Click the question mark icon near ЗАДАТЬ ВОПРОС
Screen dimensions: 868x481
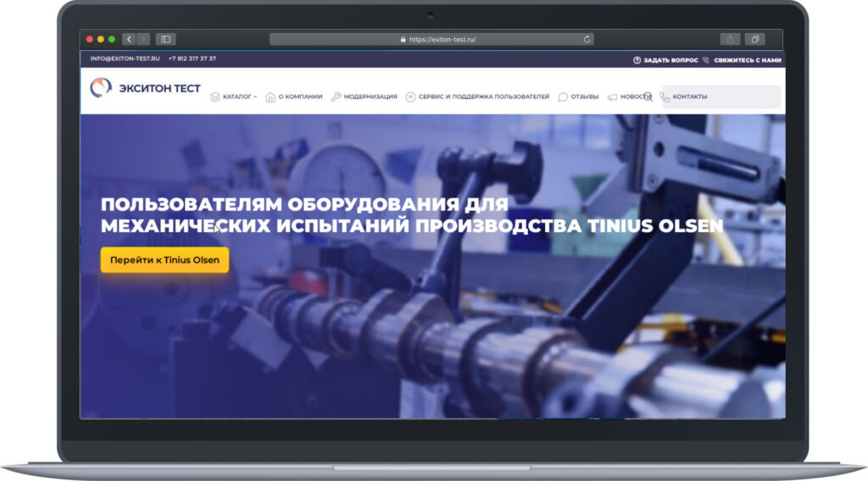[x=637, y=60]
